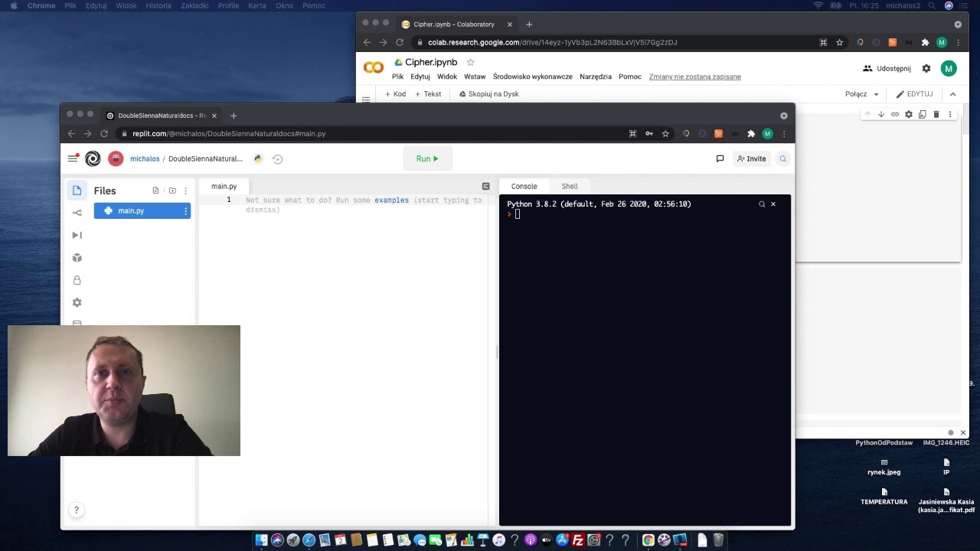Viewport: 980px width, 551px height.
Task: Open the TEMPERATURA desktop file
Action: (x=884, y=497)
